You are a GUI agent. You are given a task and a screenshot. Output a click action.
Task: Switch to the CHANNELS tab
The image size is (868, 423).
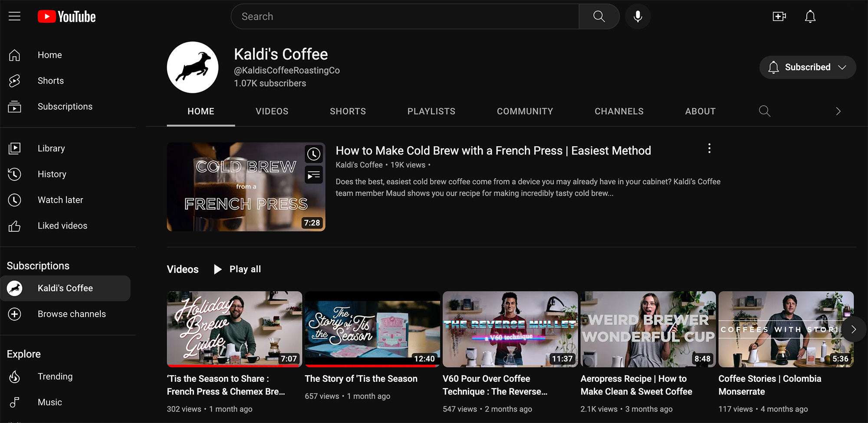(619, 111)
